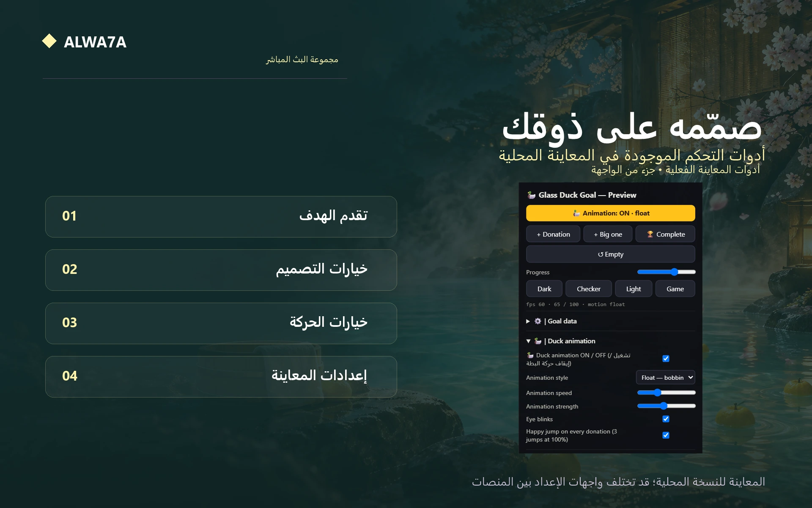812x508 pixels.
Task: Select the Dark background option
Action: pos(544,289)
